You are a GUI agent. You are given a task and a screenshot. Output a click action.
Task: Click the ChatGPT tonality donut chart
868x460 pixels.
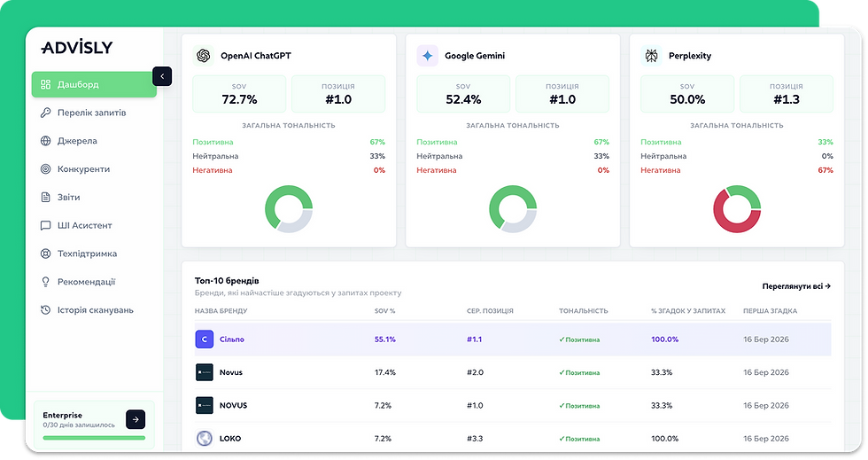click(289, 209)
